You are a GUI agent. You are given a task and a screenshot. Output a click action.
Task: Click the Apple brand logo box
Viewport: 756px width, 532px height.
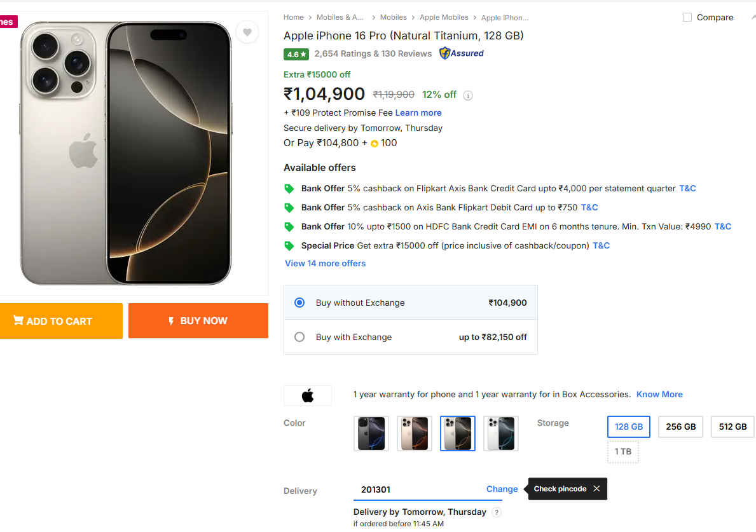pos(308,395)
